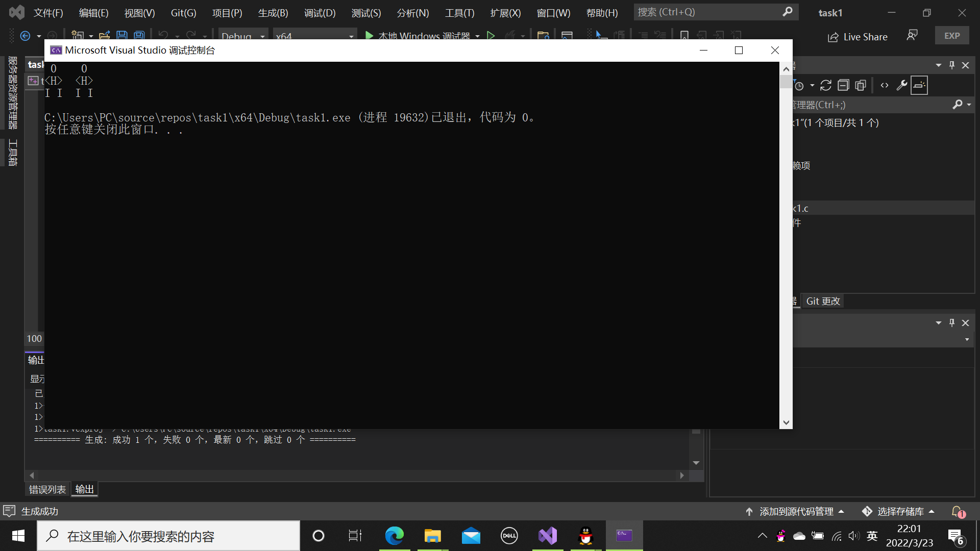Collapse all items in Solution Explorer

pos(843,86)
